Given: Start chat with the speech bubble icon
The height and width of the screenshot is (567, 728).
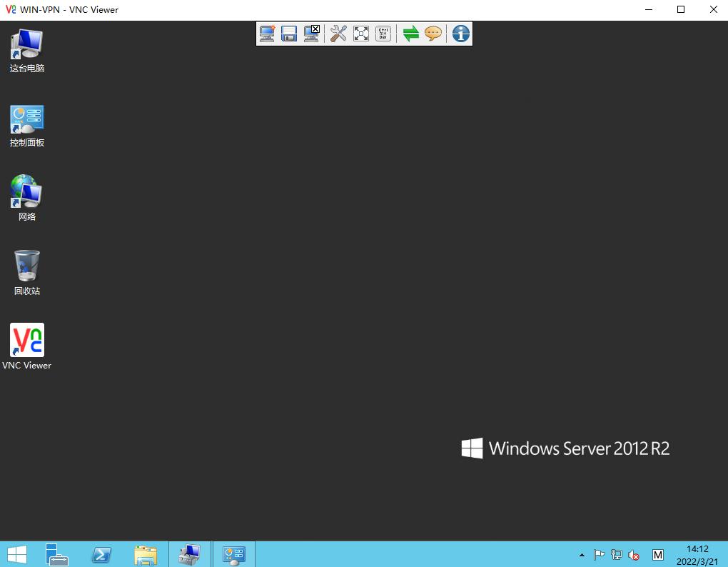Looking at the screenshot, I should (433, 34).
